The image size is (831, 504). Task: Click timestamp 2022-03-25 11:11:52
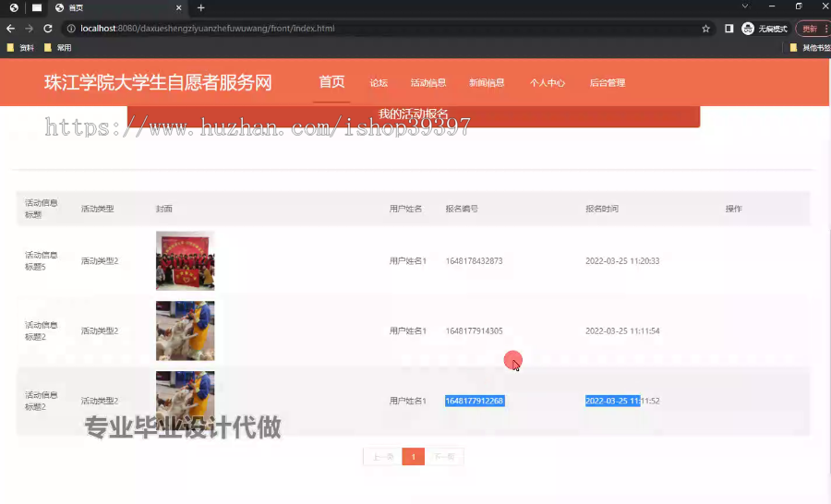coord(622,401)
